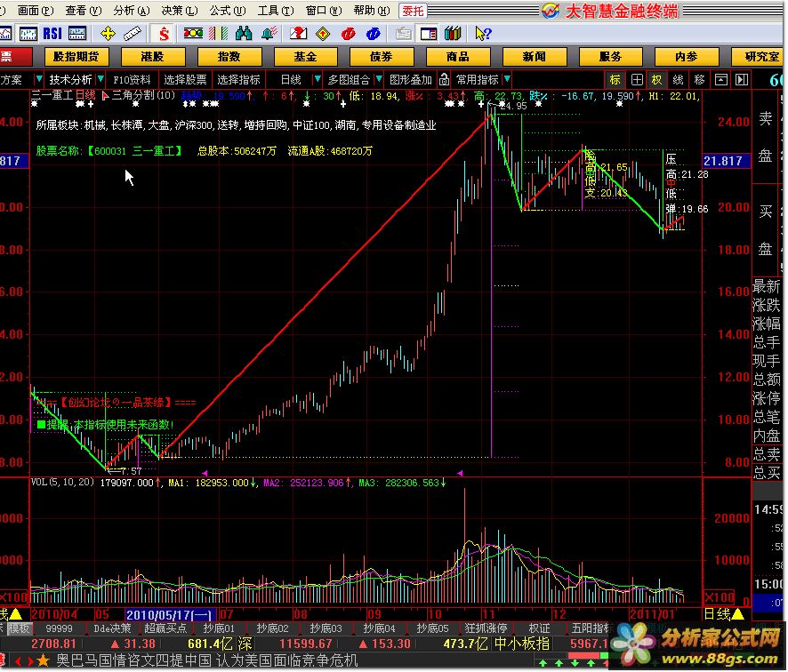Screen dimensions: 788x672
Task: Open the 工具(T) menu
Action: pos(276,11)
